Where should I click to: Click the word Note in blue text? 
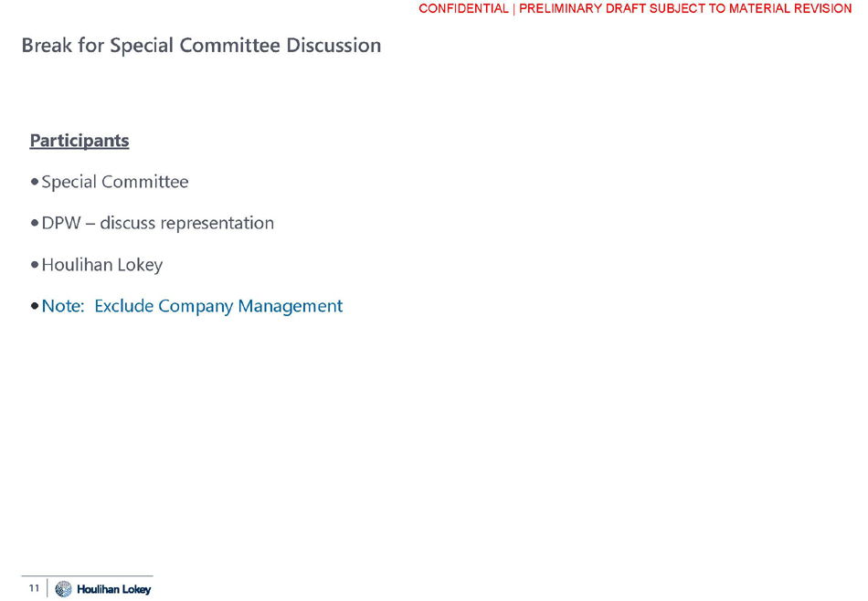click(62, 306)
